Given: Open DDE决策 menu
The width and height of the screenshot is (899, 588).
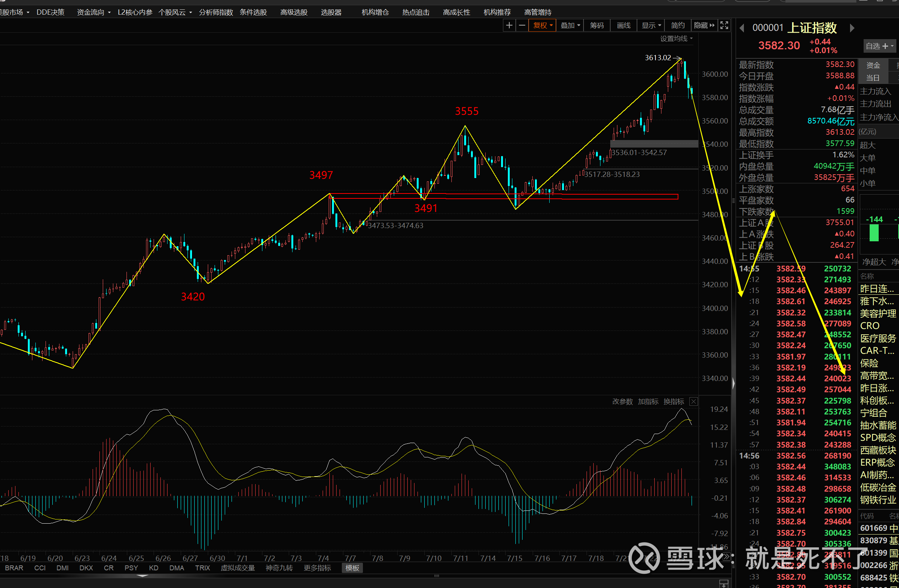Looking at the screenshot, I should 50,12.
